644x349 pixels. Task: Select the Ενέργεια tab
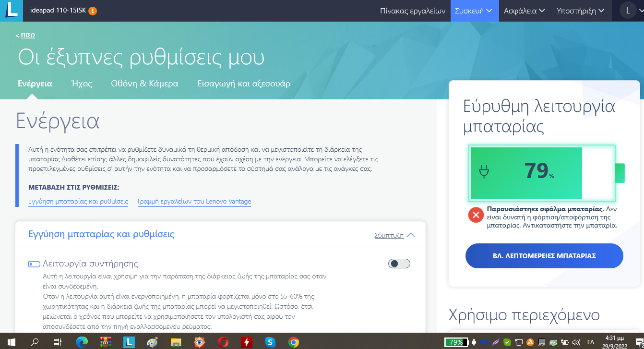(x=35, y=83)
